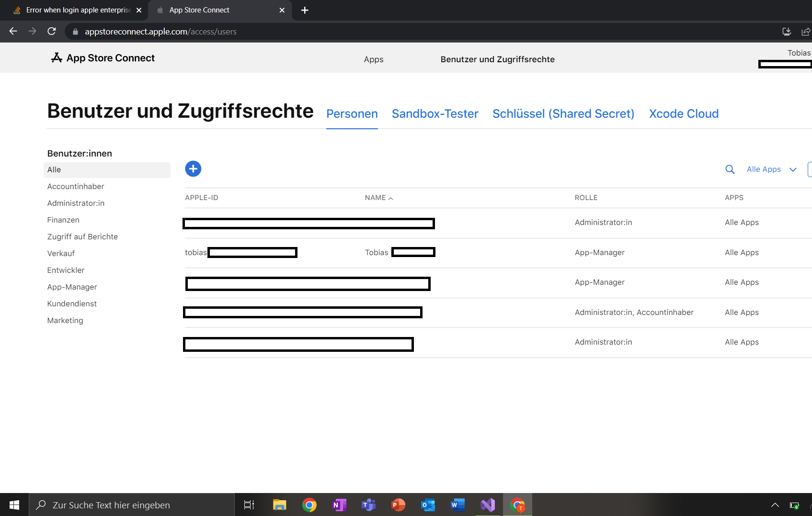This screenshot has width=812, height=516.
Task: Open the user search magnifier icon
Action: point(730,169)
